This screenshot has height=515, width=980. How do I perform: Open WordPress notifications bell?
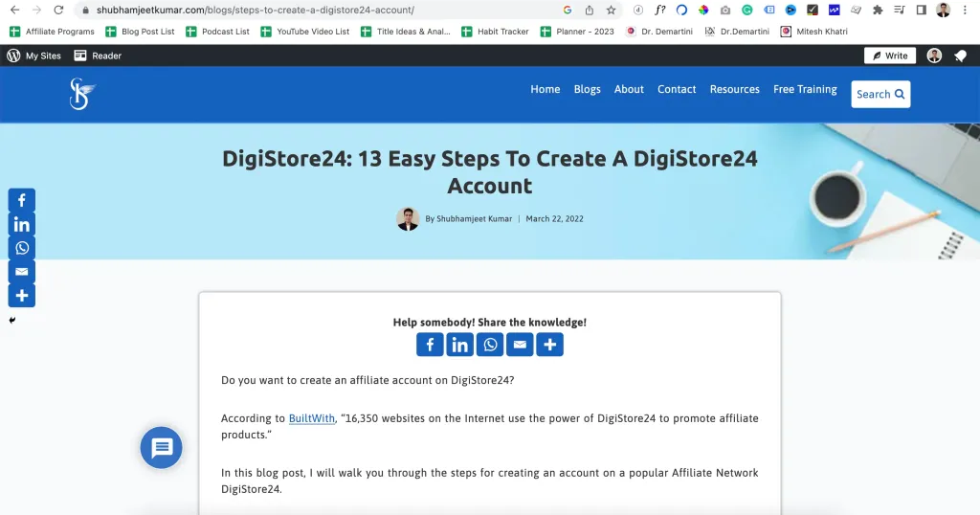(x=961, y=56)
